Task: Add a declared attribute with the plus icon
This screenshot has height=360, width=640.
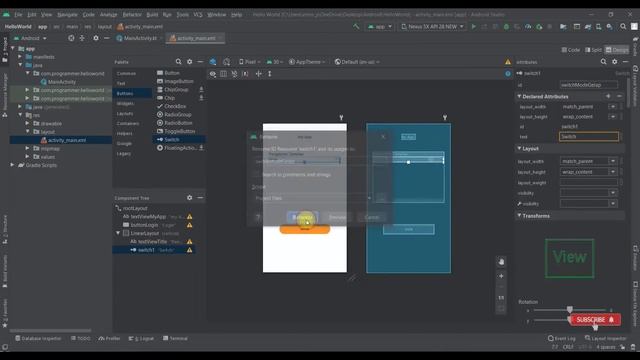Action: (608, 96)
